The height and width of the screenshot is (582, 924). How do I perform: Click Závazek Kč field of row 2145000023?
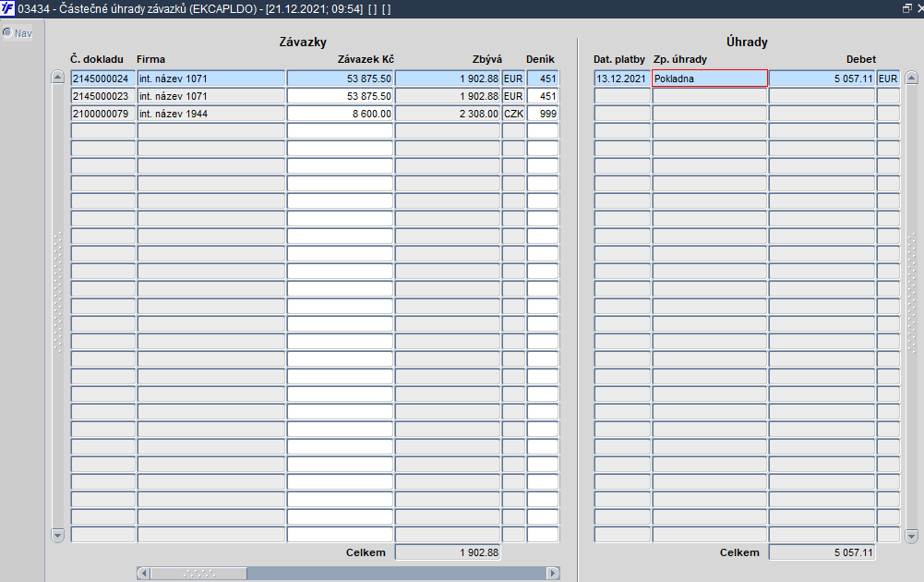pyautogui.click(x=340, y=96)
